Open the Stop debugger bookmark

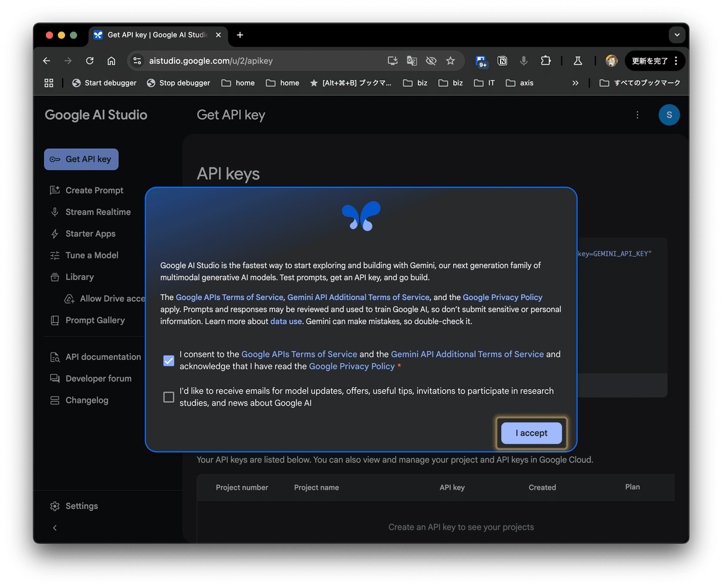tap(178, 83)
